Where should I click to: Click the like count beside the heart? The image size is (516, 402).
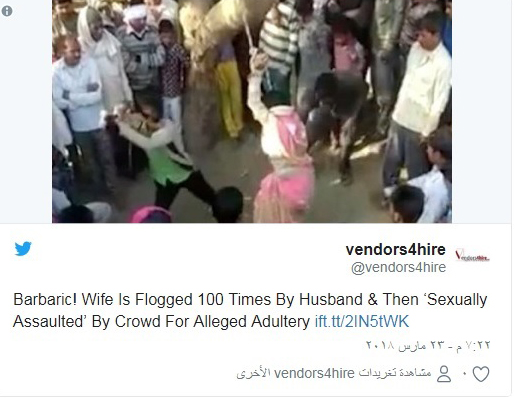click(464, 374)
